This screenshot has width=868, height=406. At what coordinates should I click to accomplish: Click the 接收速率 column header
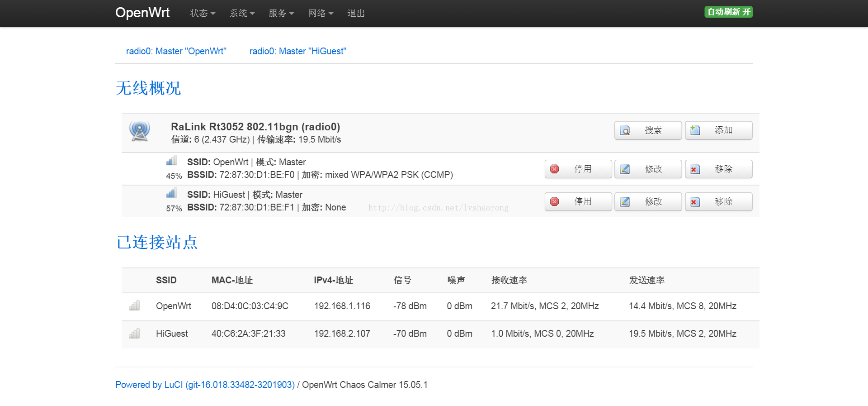coord(509,280)
